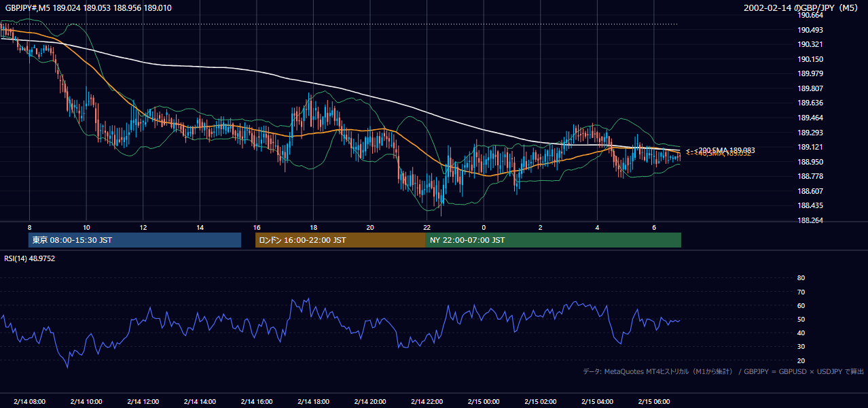Click RSI scale level 20 on right axis
This screenshot has width=868, height=408.
(801, 360)
